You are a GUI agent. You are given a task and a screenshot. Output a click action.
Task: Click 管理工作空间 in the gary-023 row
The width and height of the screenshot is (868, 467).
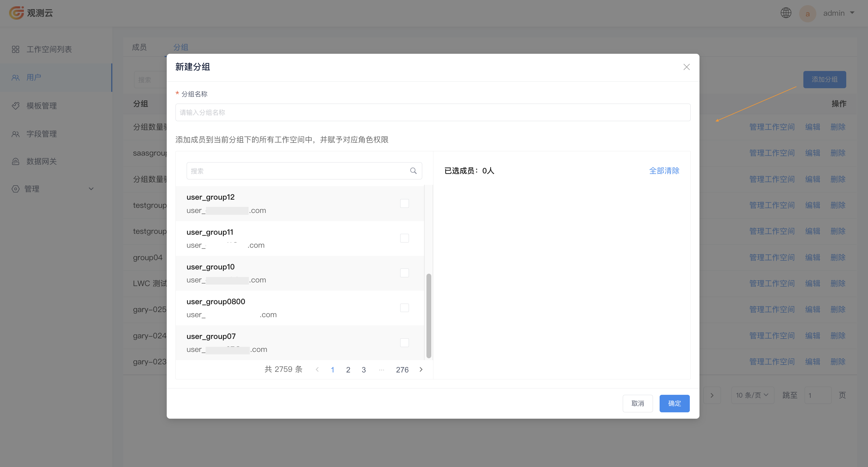[x=772, y=362]
